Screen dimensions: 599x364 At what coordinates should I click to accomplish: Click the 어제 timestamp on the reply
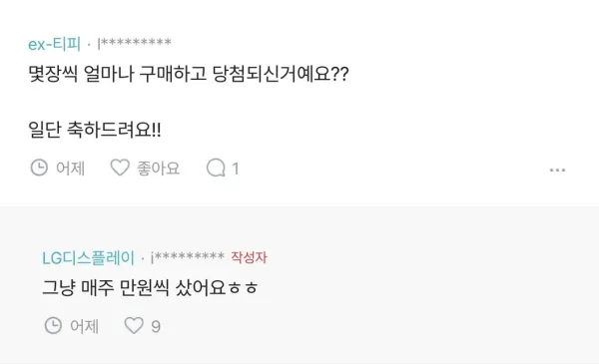(x=84, y=326)
